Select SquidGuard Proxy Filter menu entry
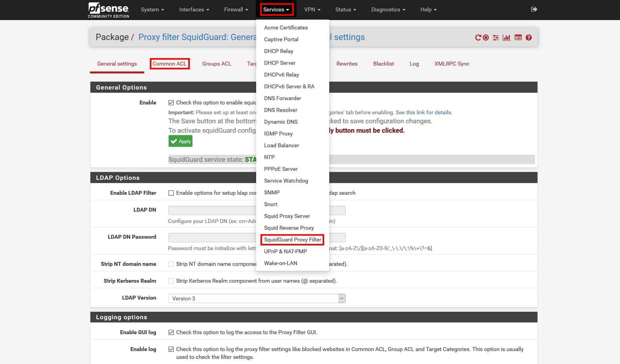Screen dimensions: 620x364 (x=293, y=240)
